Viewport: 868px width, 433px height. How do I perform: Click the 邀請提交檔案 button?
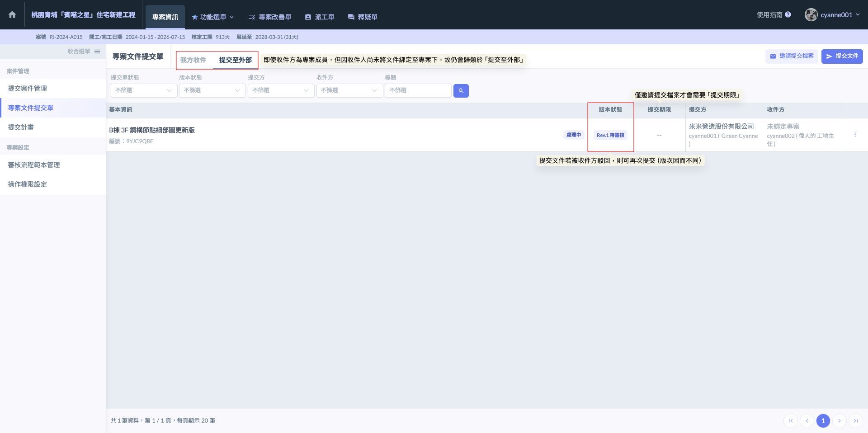[x=792, y=56]
